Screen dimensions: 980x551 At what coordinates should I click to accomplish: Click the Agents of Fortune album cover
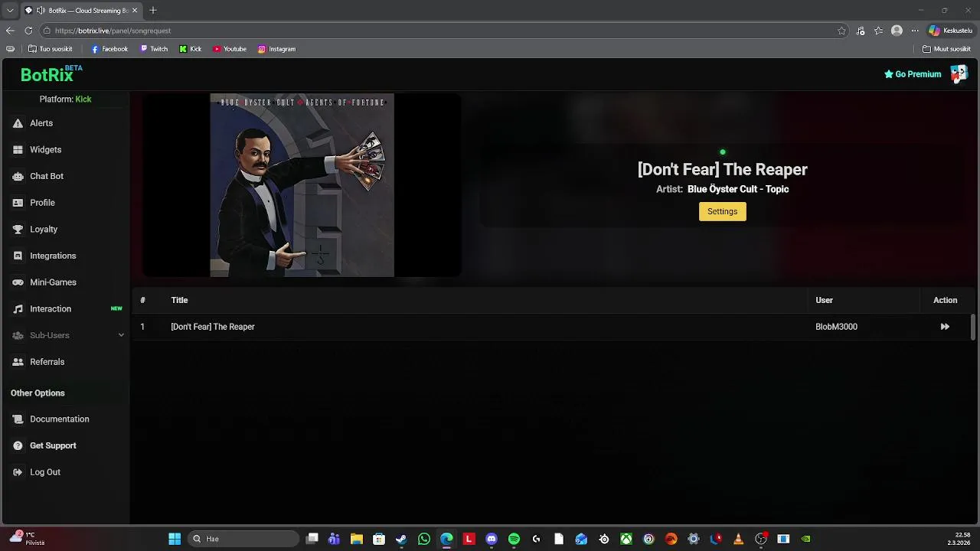[302, 185]
